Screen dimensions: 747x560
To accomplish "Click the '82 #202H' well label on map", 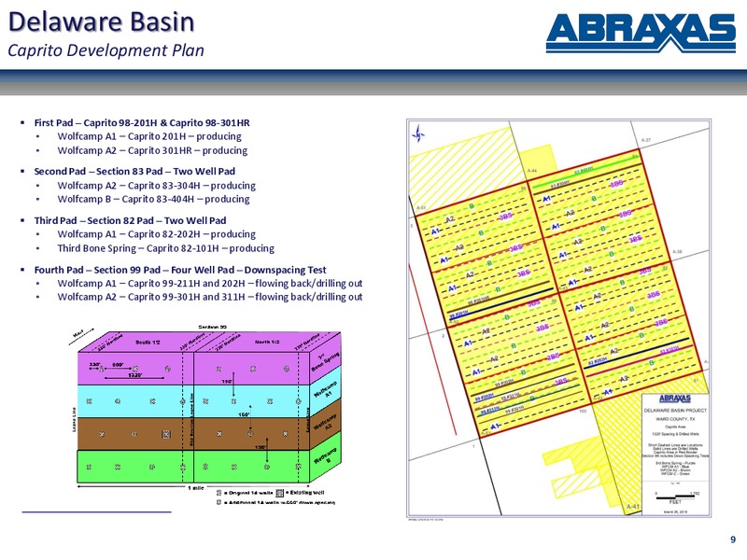I will 598,362.
